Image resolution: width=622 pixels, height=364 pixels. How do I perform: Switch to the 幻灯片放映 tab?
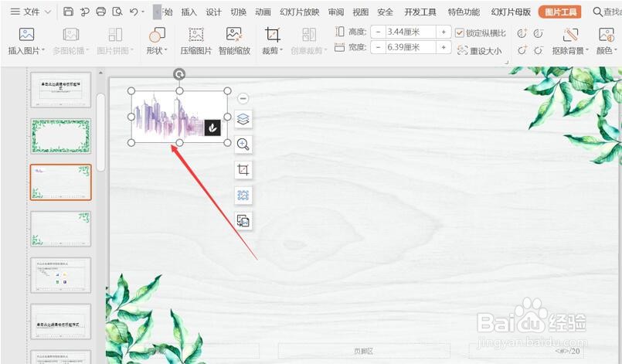[x=300, y=12]
